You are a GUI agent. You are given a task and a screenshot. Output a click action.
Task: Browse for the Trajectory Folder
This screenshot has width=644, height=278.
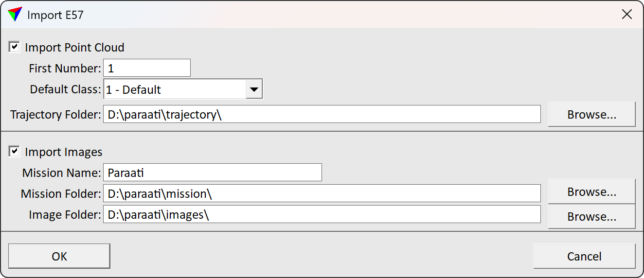(x=591, y=115)
